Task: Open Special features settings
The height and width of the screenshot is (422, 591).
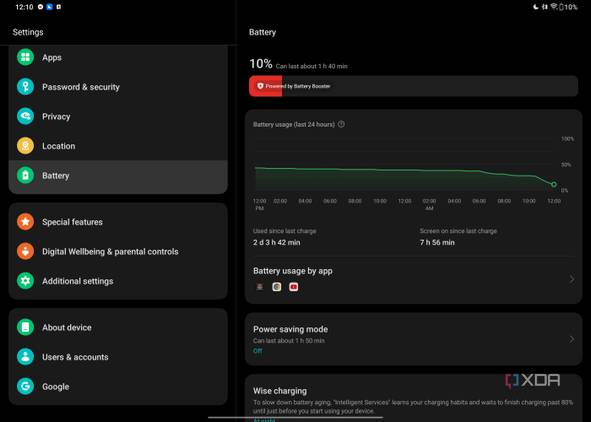Action: coord(118,222)
